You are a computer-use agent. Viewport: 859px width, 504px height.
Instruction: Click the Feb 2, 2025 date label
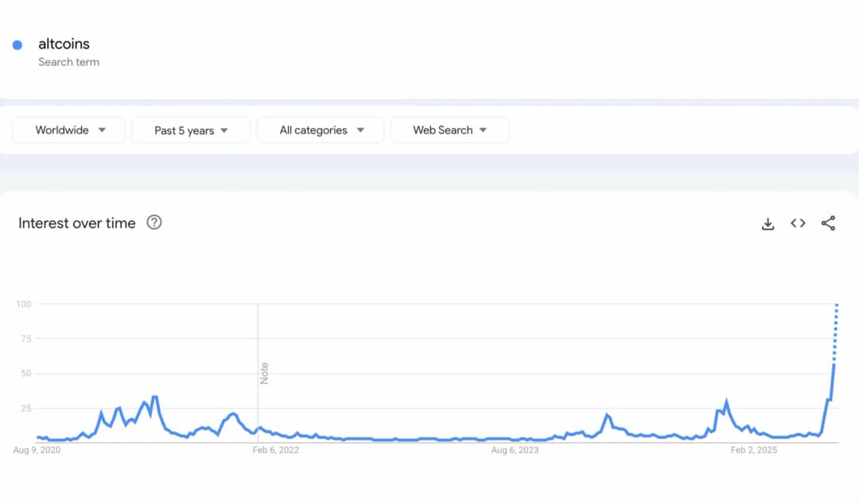point(754,451)
